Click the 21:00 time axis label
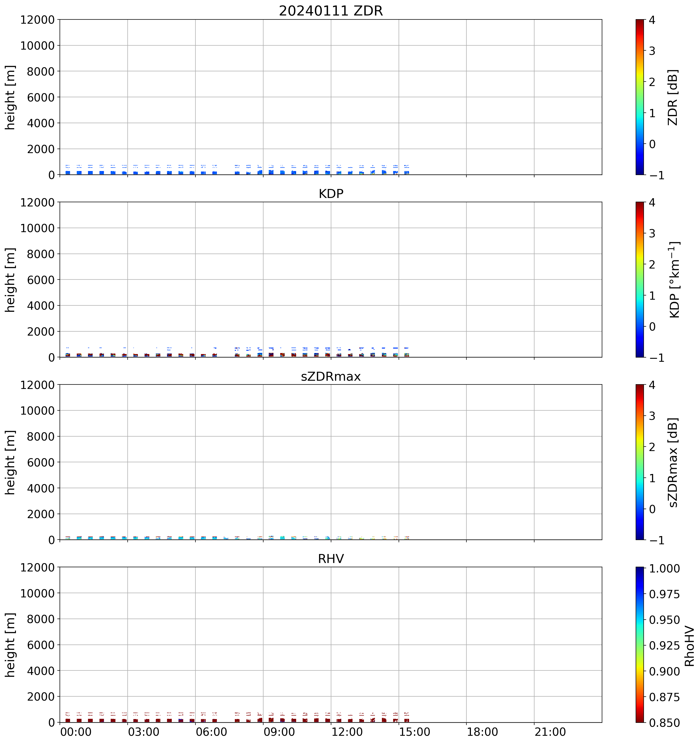700x743 pixels. [x=550, y=732]
